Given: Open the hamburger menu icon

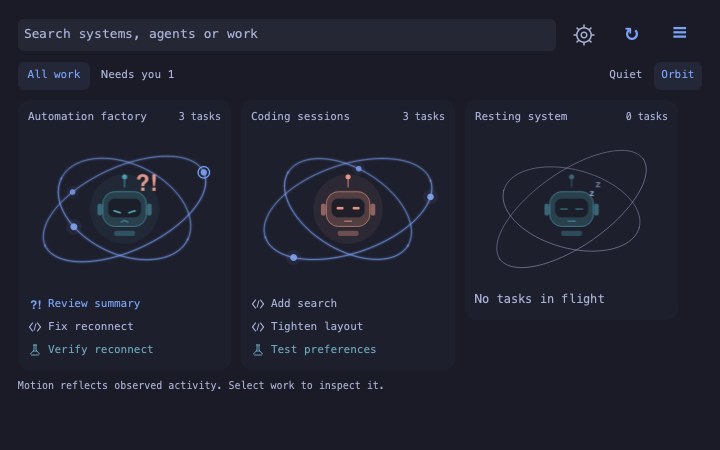Looking at the screenshot, I should point(679,33).
